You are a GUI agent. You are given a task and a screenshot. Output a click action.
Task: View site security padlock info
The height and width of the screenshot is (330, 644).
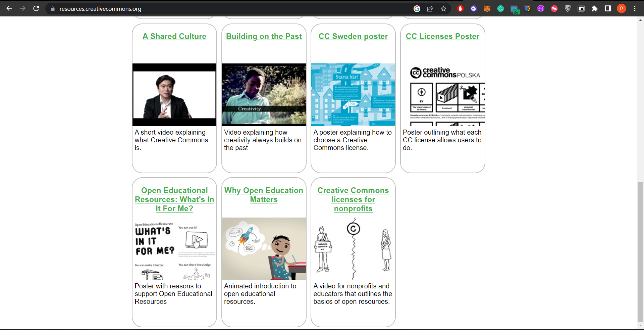pos(53,9)
